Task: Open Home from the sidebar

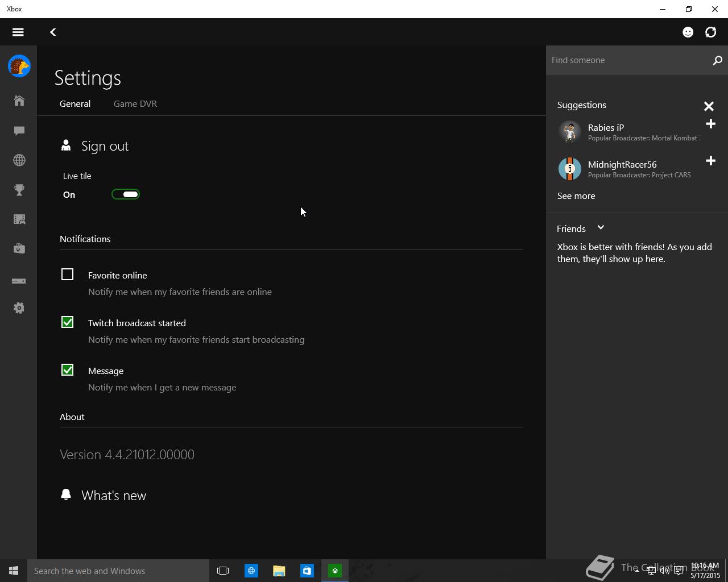Action: pos(19,101)
